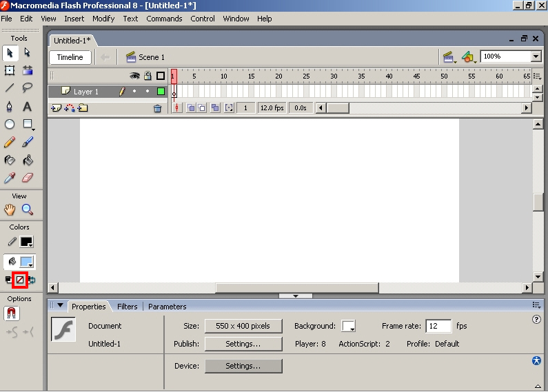Click the Add Motion Guide icon
The height and width of the screenshot is (392, 548).
(x=70, y=108)
